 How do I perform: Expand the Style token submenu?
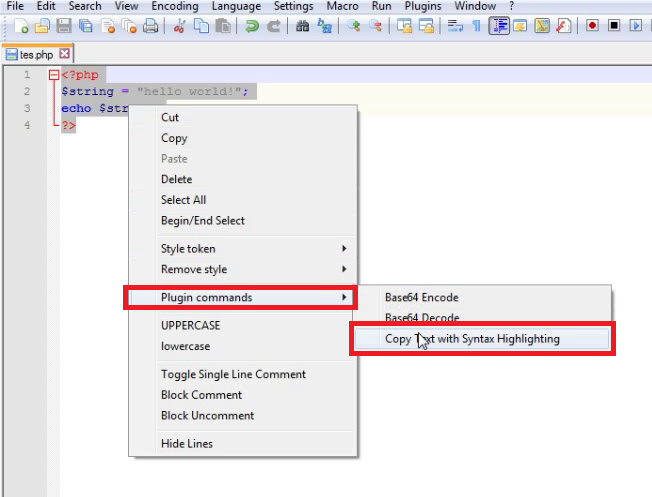[x=248, y=248]
